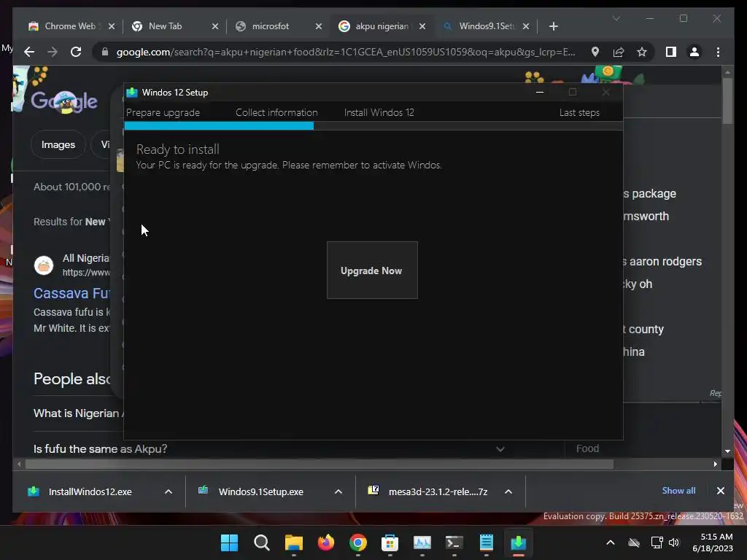Select the Install Windos 12 step
Screen dimensions: 747x560
(x=379, y=113)
